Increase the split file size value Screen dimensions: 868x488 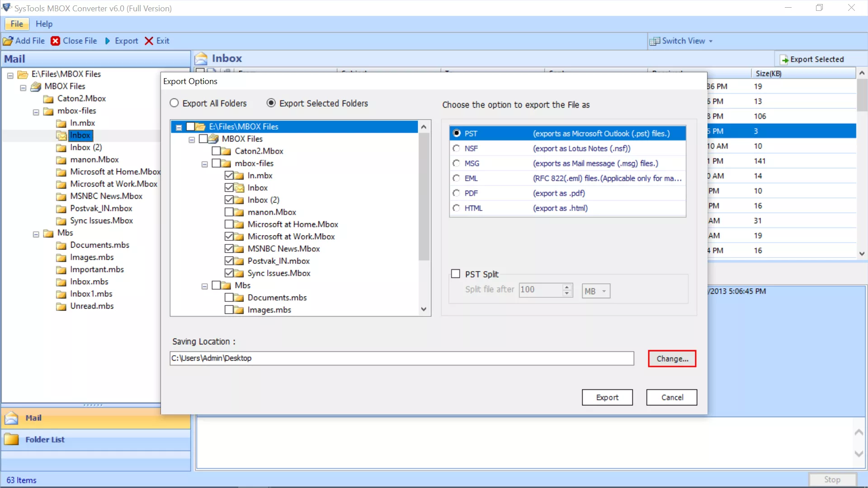(x=567, y=287)
